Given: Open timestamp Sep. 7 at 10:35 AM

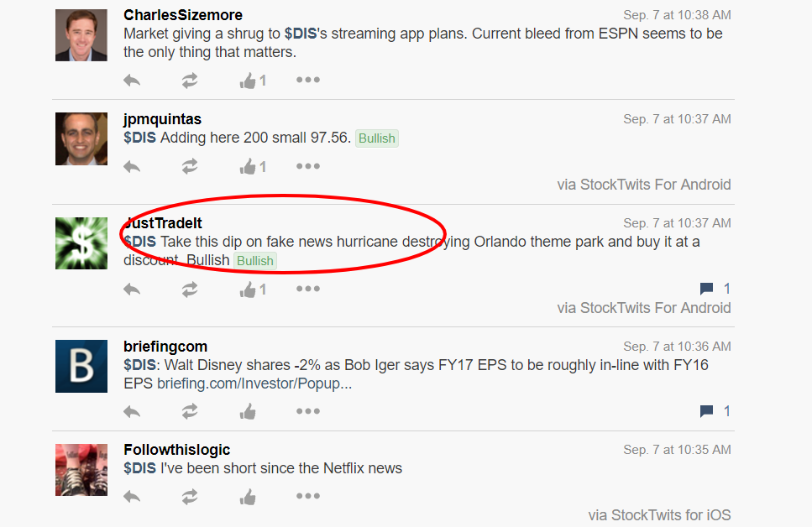Looking at the screenshot, I should (x=677, y=450).
